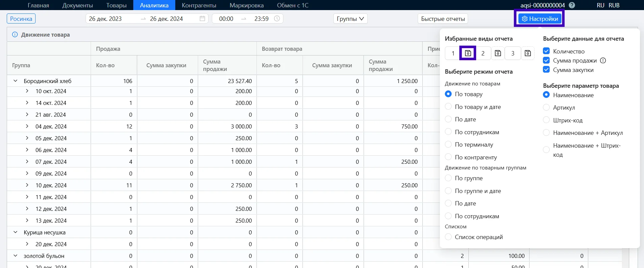Click the Группа column header
The height and width of the screenshot is (268, 644).
point(49,65)
